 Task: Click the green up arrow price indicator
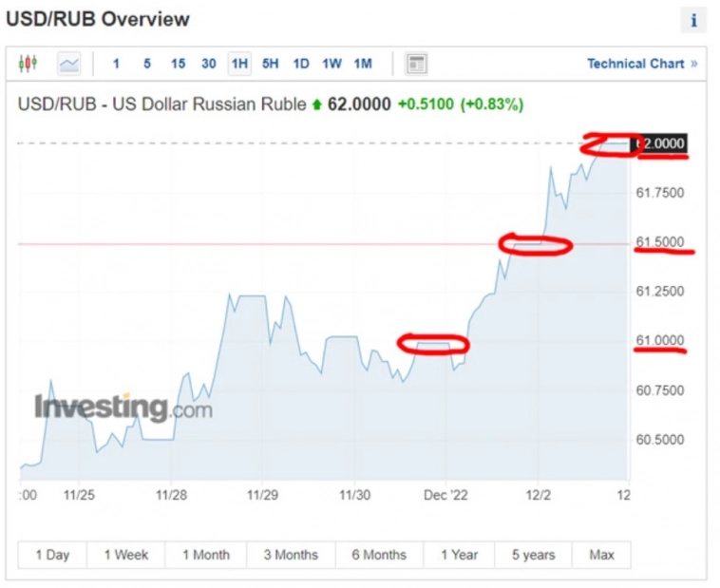pos(315,104)
